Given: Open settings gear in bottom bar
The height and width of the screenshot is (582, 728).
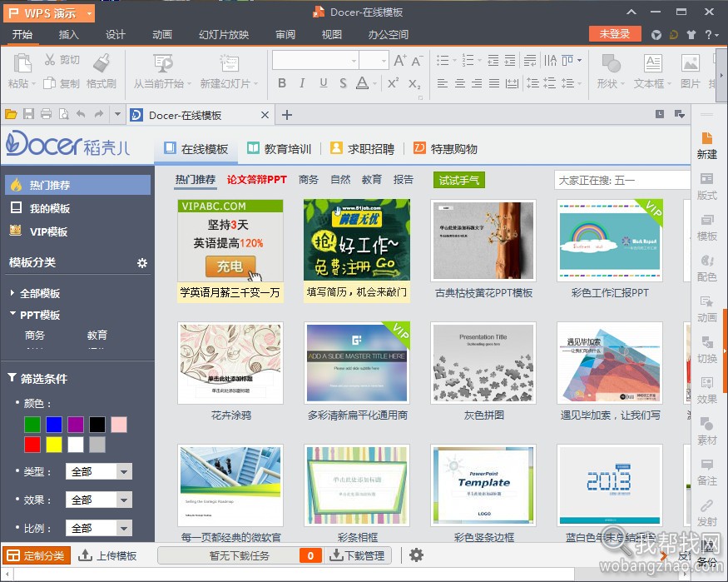Looking at the screenshot, I should pyautogui.click(x=416, y=555).
